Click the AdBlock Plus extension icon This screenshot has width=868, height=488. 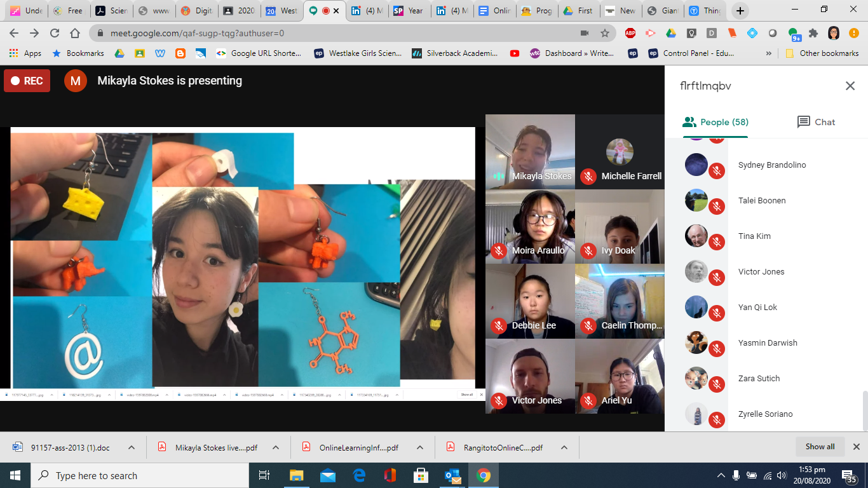tap(630, 33)
